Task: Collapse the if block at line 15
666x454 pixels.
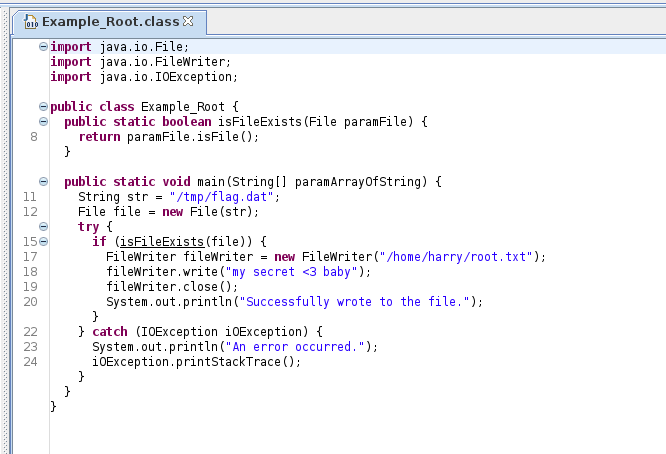Action: [43, 241]
